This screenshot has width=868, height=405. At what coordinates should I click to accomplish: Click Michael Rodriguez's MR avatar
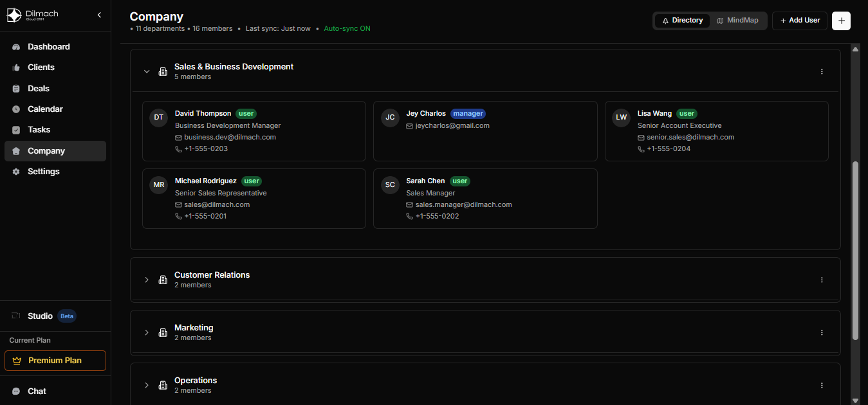point(159,185)
